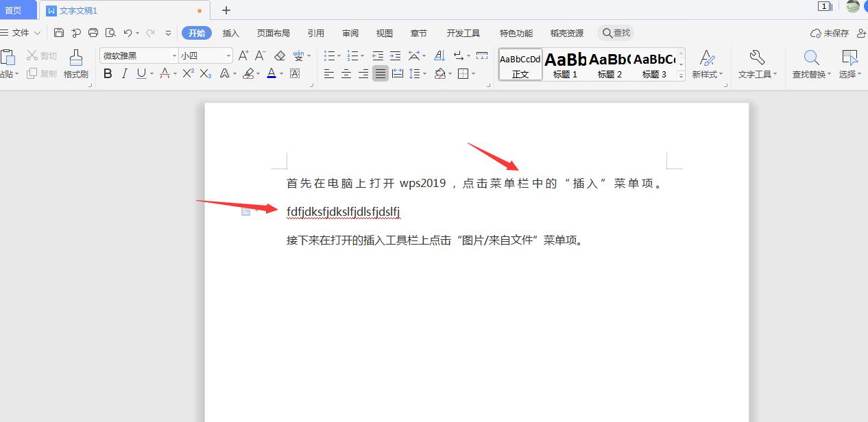This screenshot has width=868, height=422.
Task: Click the Cut (剪切) scissors button
Action: click(42, 55)
